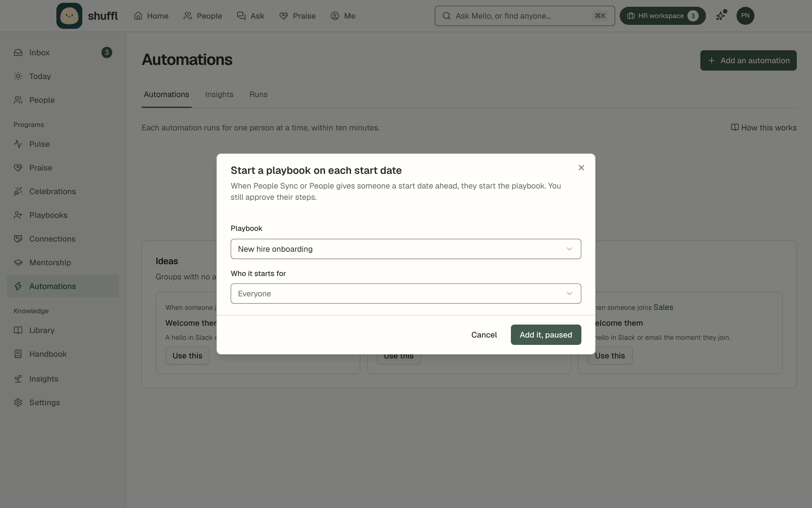The image size is (812, 508).
Task: Click Use this on the Sales idea card
Action: [x=610, y=356]
